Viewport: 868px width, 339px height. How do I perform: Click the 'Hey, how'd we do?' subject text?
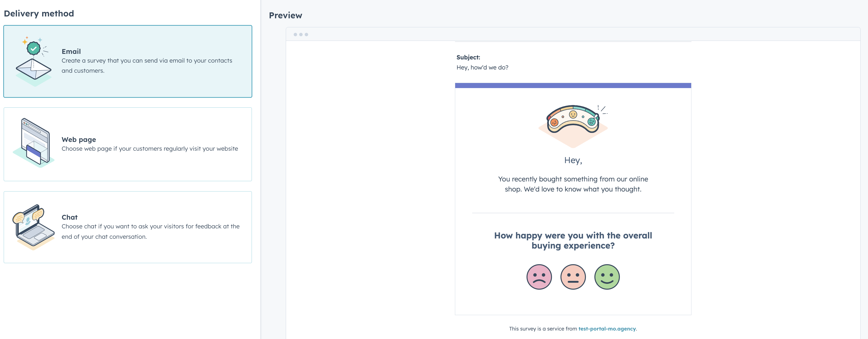(x=482, y=67)
